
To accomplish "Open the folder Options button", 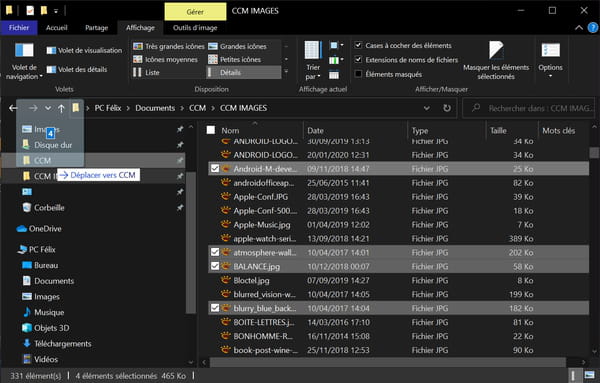I will tap(550, 59).
